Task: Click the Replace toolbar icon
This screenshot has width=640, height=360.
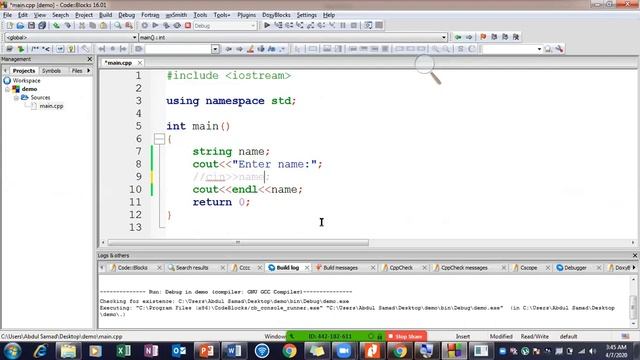Action: (x=129, y=25)
